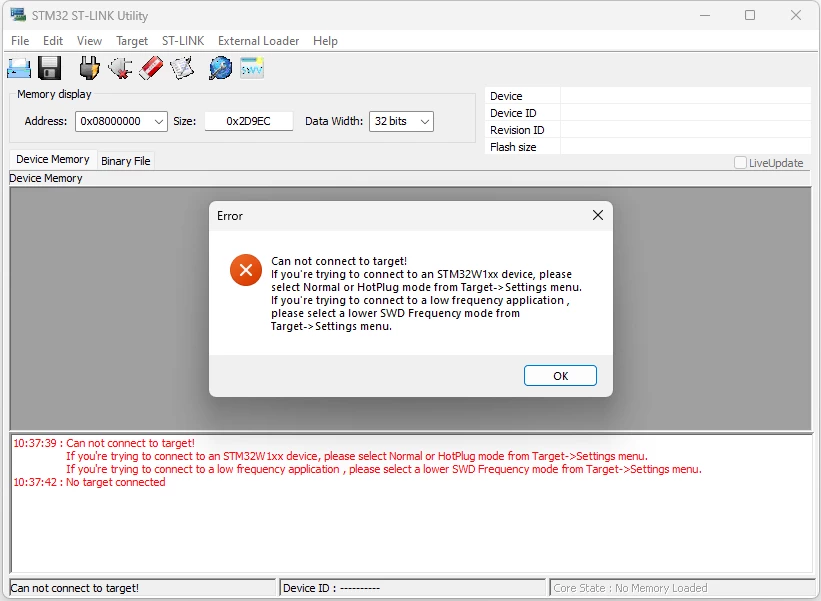The height and width of the screenshot is (601, 821).
Task: Open the Edit menu
Action: [53, 41]
